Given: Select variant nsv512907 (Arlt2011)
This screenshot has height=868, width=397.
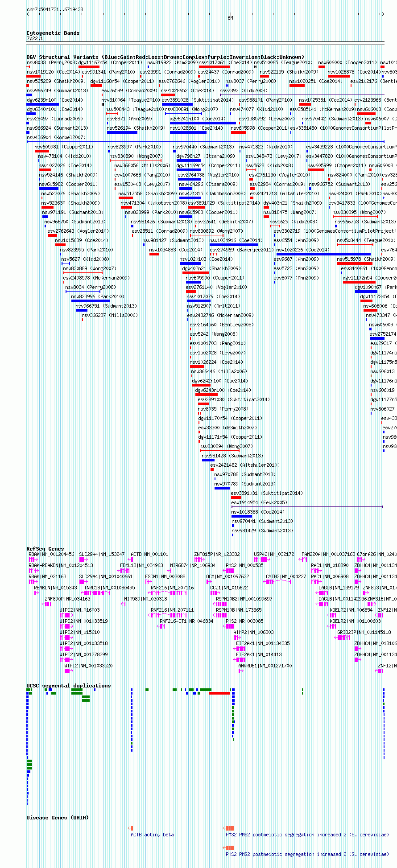Looking at the screenshot, I should pos(214,306).
